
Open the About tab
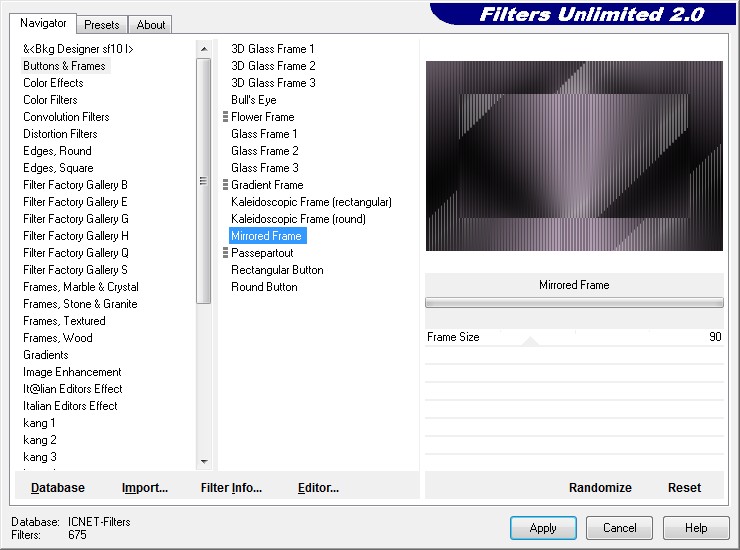point(151,25)
